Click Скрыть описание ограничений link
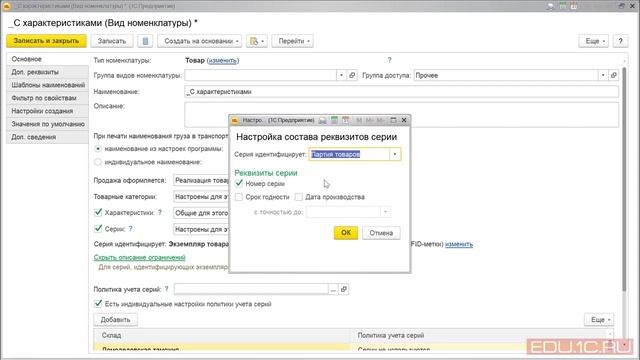Image resolution: width=640 pixels, height=360 pixels. click(x=140, y=257)
